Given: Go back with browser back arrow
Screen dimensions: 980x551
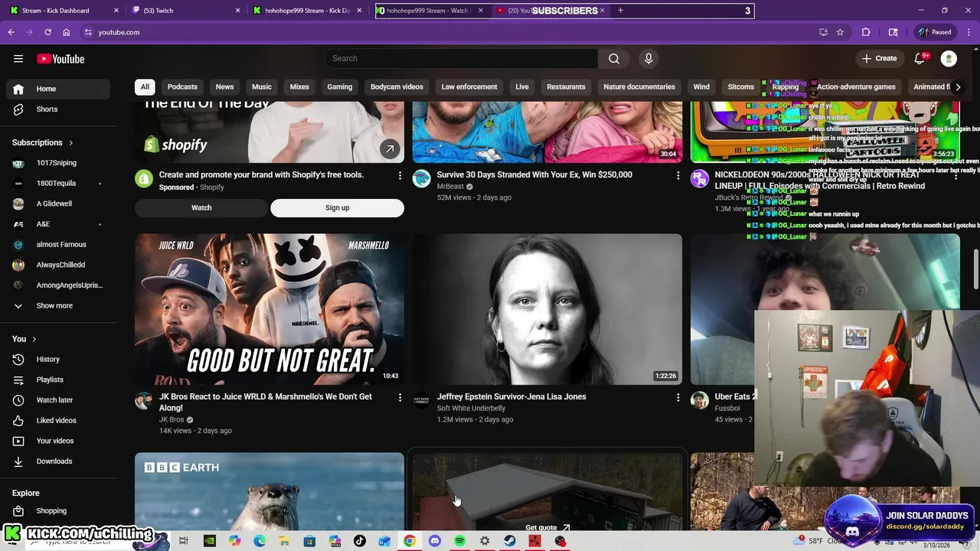Looking at the screenshot, I should (x=11, y=32).
